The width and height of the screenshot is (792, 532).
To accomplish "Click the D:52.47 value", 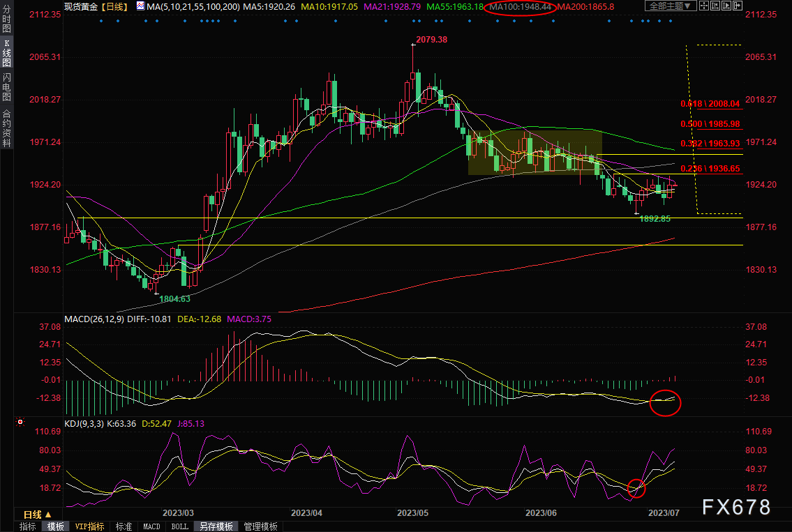I will pos(156,423).
